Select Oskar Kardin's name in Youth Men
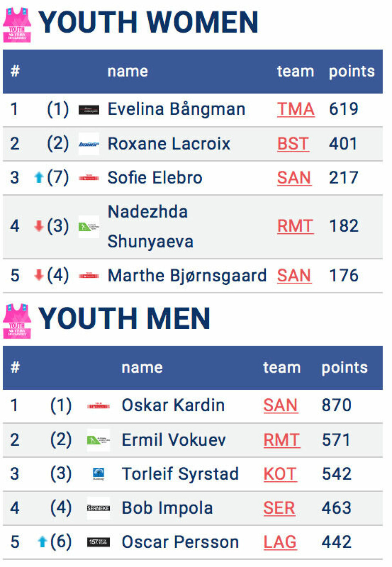This screenshot has height=567, width=392. [173, 405]
